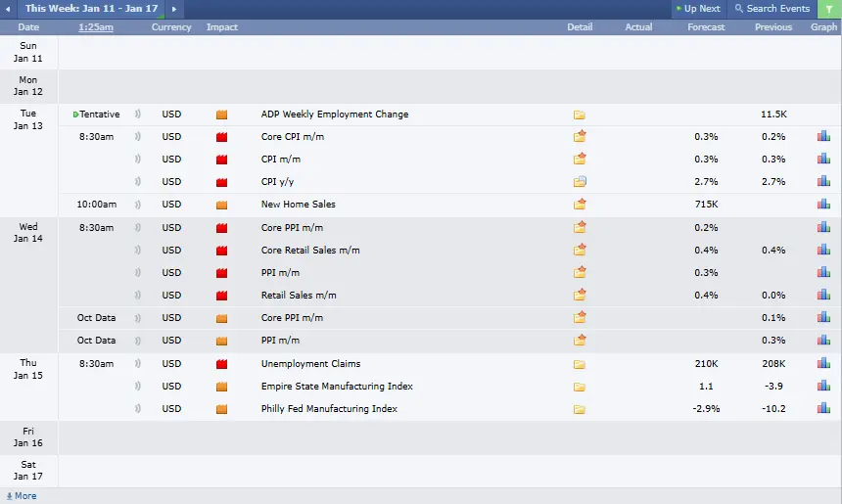
Task: Click orange impact icon for New Home Sales
Action: pyautogui.click(x=222, y=205)
